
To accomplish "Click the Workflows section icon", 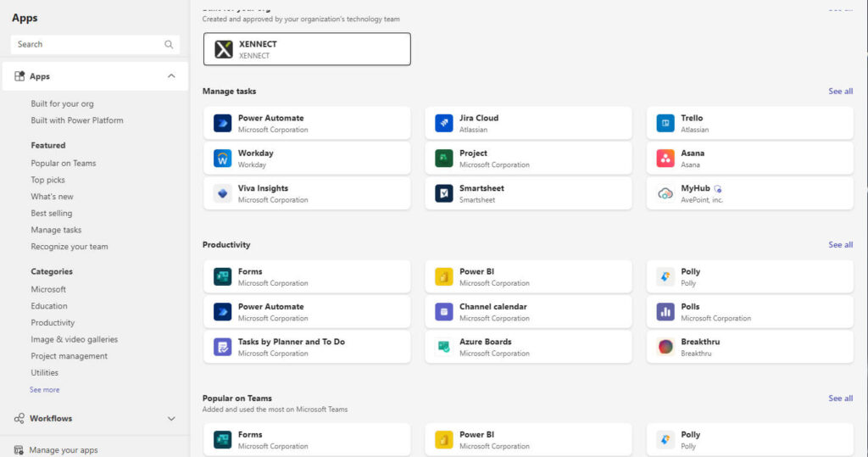I will click(19, 418).
